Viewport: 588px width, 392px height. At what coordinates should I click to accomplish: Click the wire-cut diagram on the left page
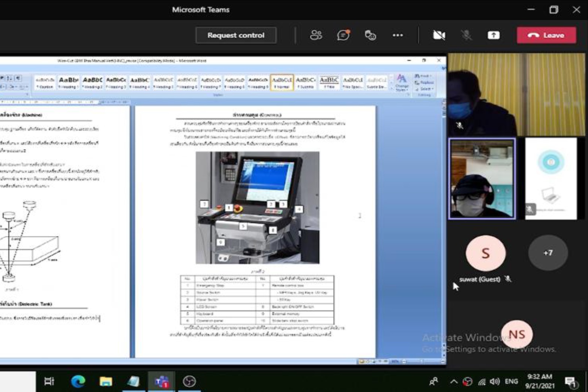point(30,242)
